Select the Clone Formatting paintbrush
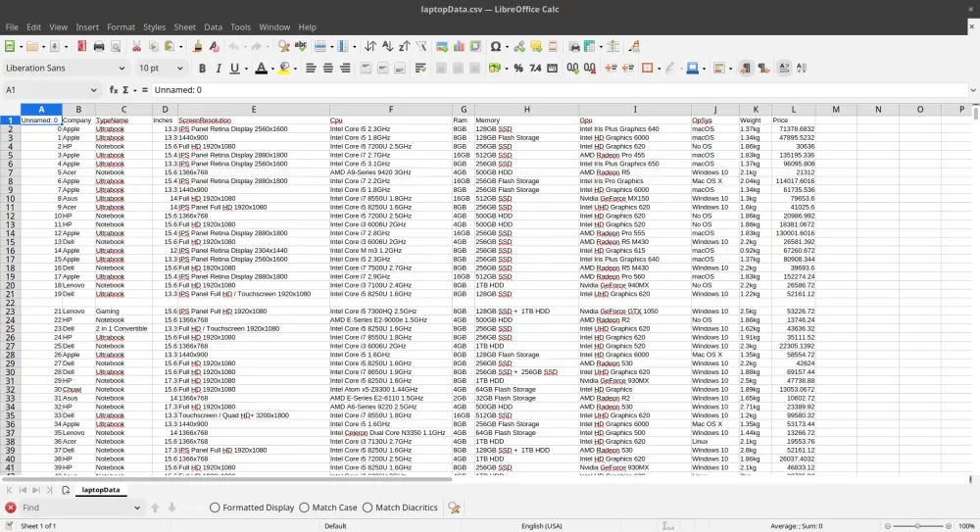This screenshot has height=532, width=980. [x=198, y=46]
